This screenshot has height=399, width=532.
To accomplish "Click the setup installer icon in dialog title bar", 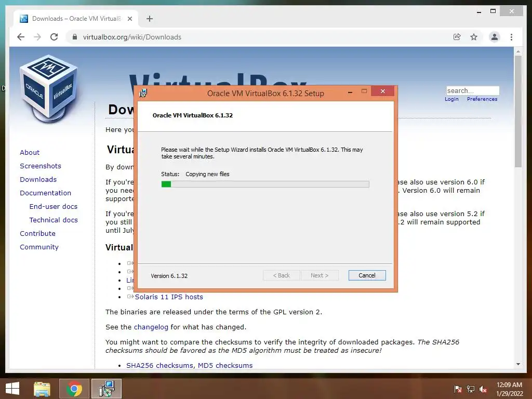I will 143,93.
